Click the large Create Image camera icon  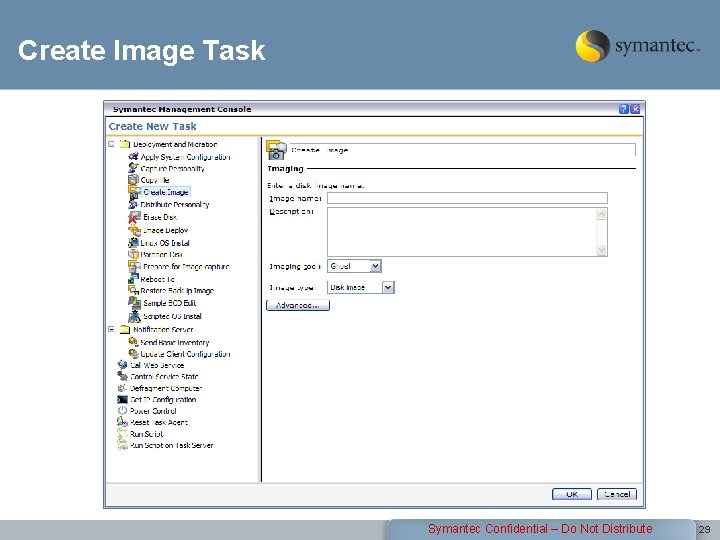click(x=276, y=150)
